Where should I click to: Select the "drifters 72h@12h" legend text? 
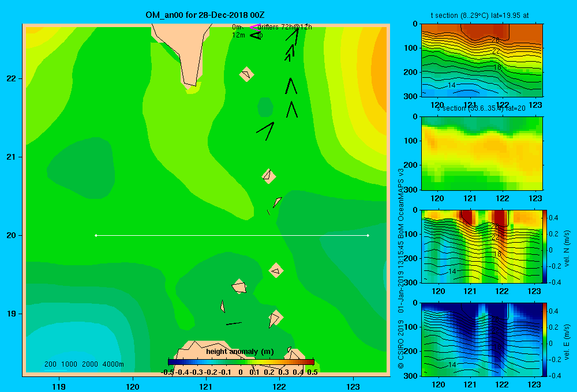click(284, 27)
